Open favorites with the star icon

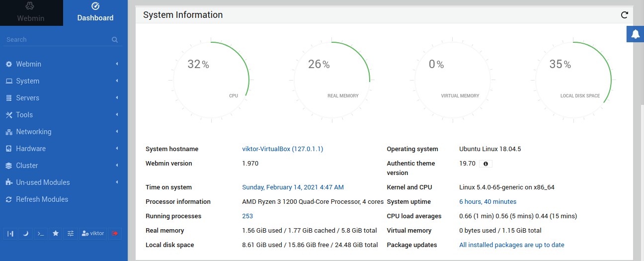[x=56, y=233]
